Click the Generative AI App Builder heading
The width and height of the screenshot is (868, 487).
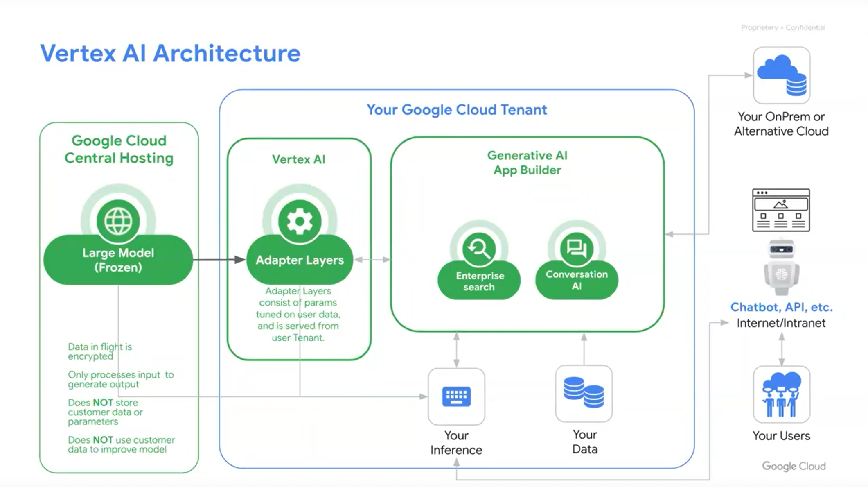[x=527, y=163]
